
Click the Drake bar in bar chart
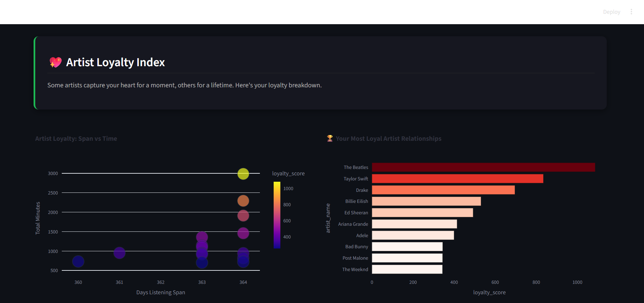[443, 190]
